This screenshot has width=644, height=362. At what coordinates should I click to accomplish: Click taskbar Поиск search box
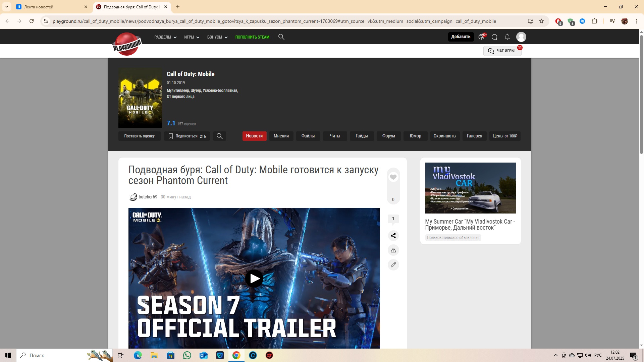tap(65, 355)
